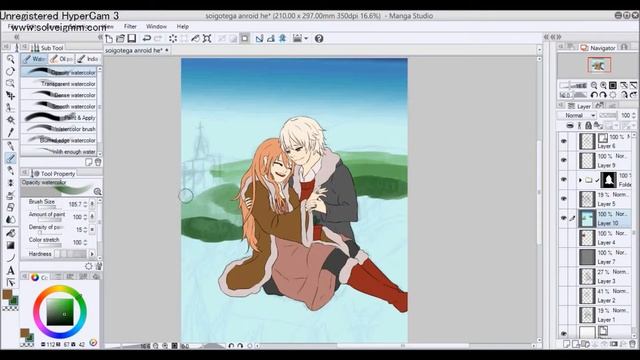Select the Auto select magic wand tool
640x360 pixels.
coord(10,120)
